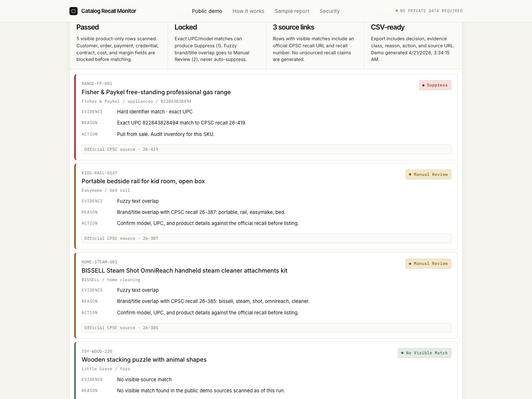The width and height of the screenshot is (532, 399).
Task: Open Official CPSC source 26-419 link
Action: (266, 149)
